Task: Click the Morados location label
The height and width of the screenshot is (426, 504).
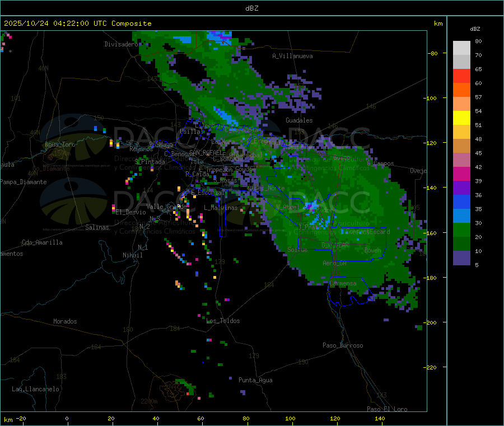Action: pos(65,321)
